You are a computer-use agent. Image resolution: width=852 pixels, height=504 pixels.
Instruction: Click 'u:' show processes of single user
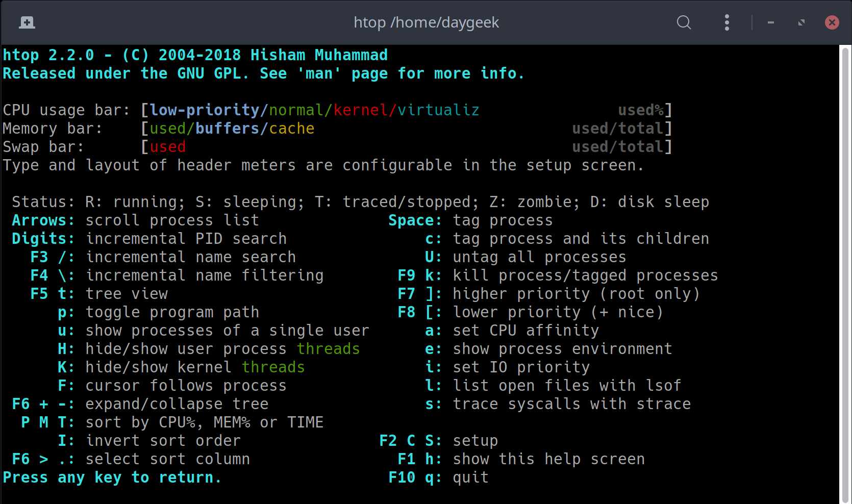(x=213, y=331)
